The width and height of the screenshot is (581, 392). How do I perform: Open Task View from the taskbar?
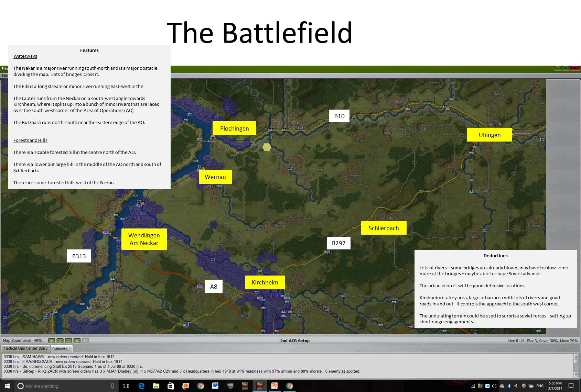click(x=126, y=386)
